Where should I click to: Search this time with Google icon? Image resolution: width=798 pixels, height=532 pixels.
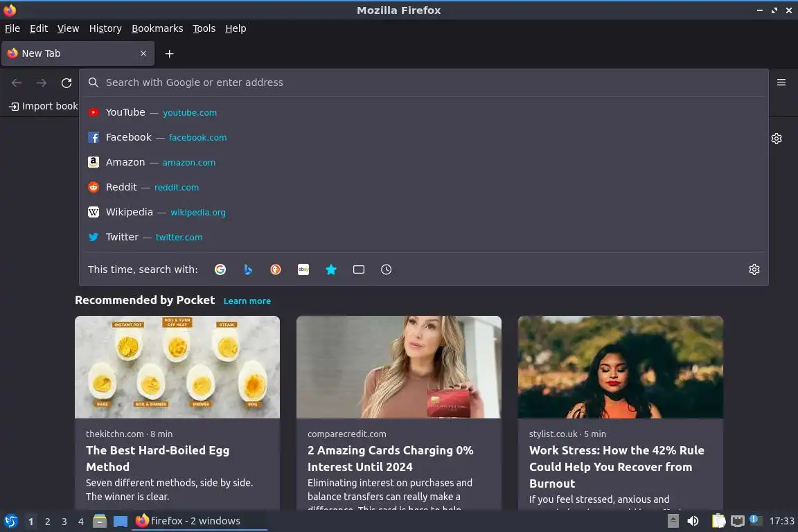pos(220,269)
